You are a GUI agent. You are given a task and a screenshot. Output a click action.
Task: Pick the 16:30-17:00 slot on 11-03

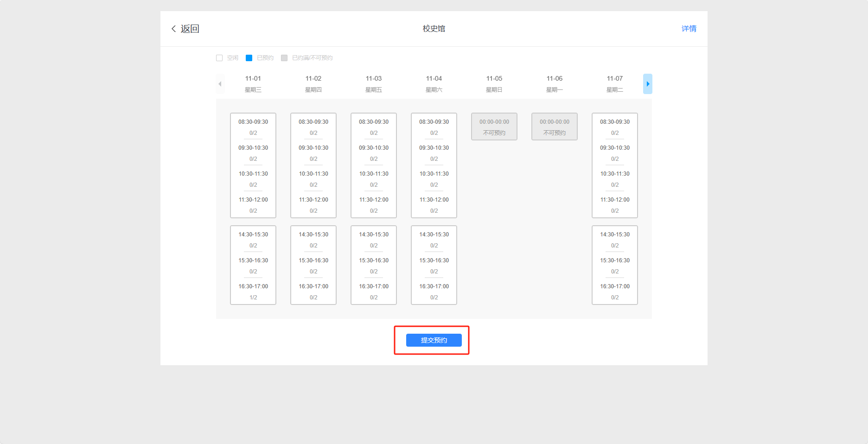point(374,292)
